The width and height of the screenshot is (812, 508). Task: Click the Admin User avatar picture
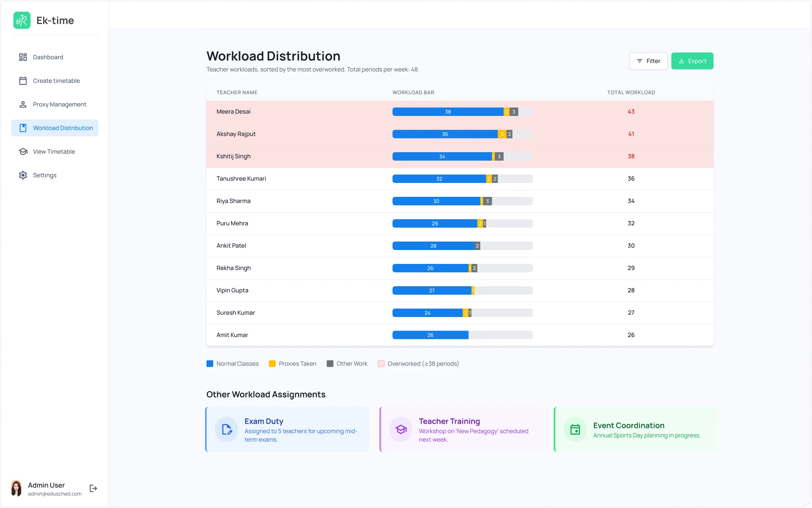(x=16, y=489)
